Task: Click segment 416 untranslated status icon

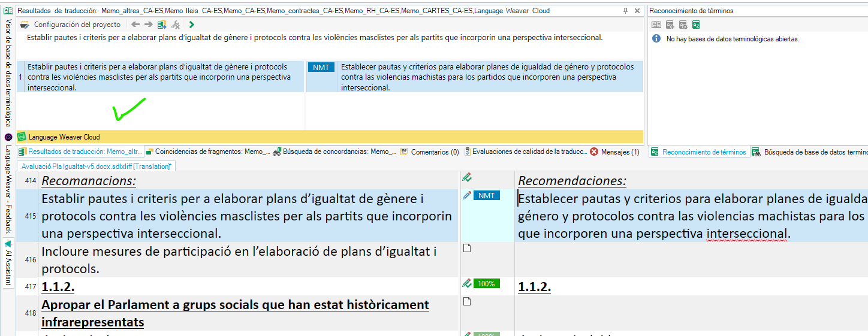Action: [467, 248]
